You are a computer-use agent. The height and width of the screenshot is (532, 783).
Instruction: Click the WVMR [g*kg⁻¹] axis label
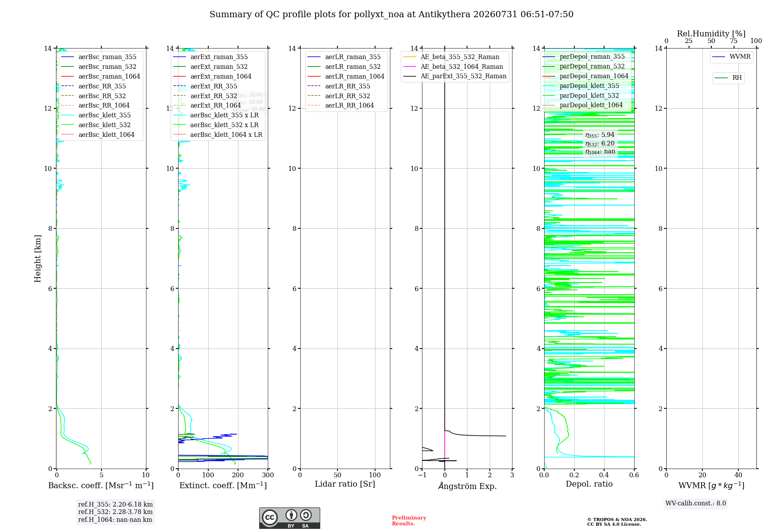(711, 485)
